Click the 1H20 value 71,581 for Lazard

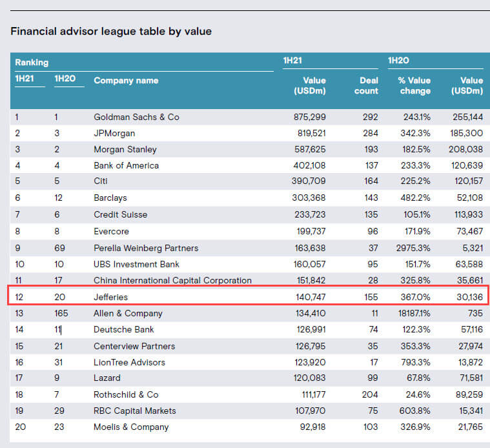(471, 378)
